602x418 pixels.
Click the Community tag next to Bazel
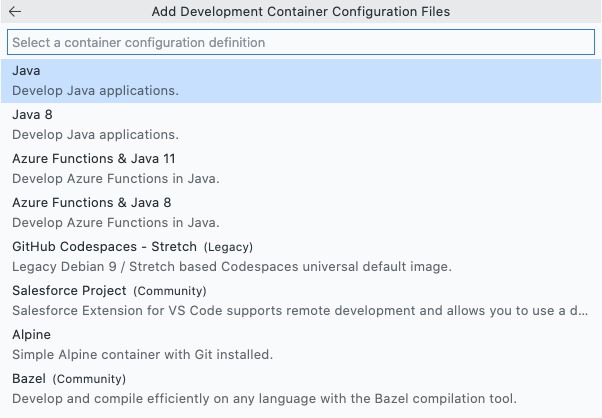click(x=89, y=379)
